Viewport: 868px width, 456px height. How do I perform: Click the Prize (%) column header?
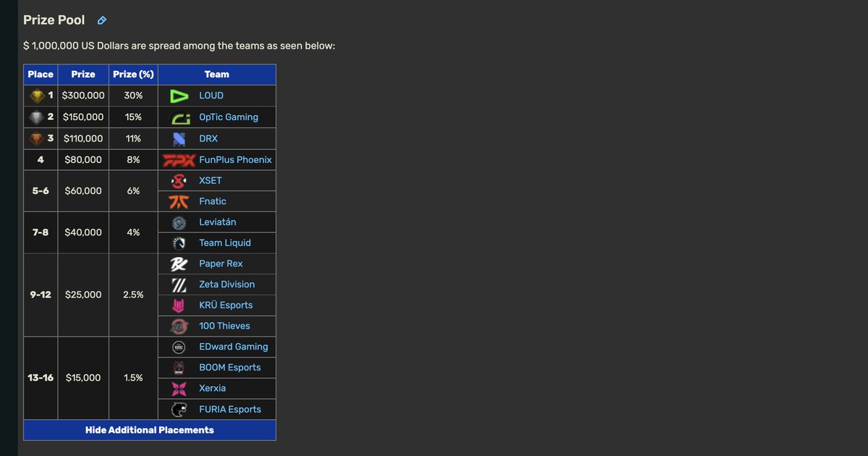point(133,75)
